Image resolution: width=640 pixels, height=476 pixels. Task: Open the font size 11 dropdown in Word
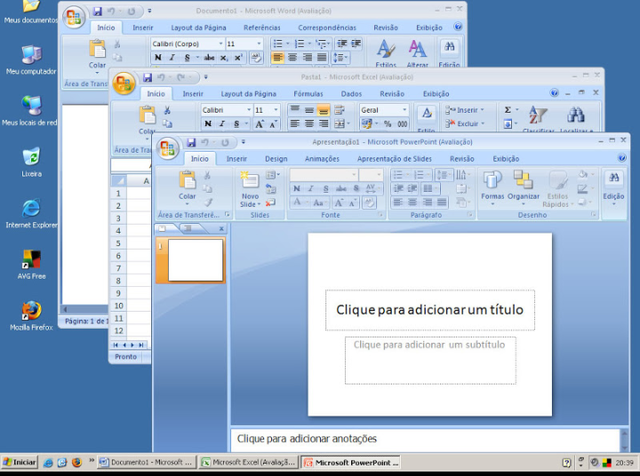[259, 44]
